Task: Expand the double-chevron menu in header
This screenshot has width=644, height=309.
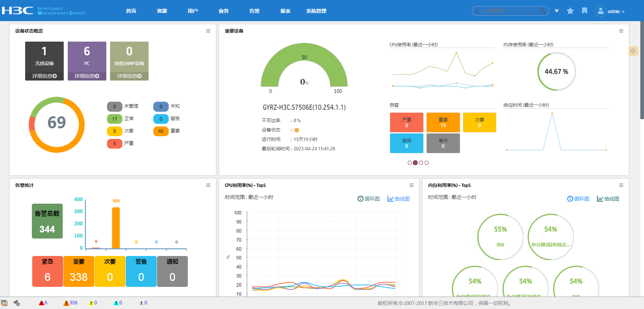Action: coord(557,11)
